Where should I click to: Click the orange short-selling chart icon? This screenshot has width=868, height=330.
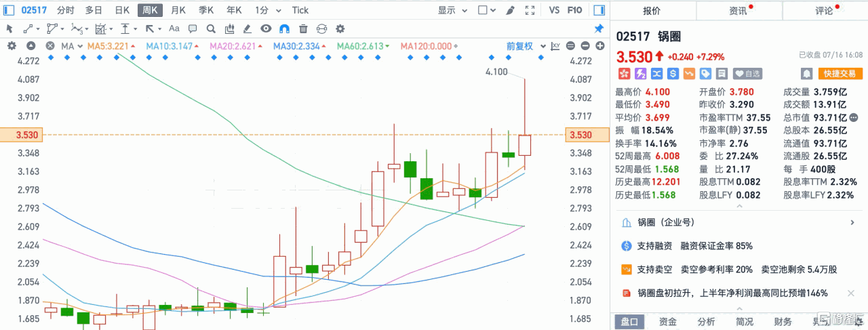[689, 73]
